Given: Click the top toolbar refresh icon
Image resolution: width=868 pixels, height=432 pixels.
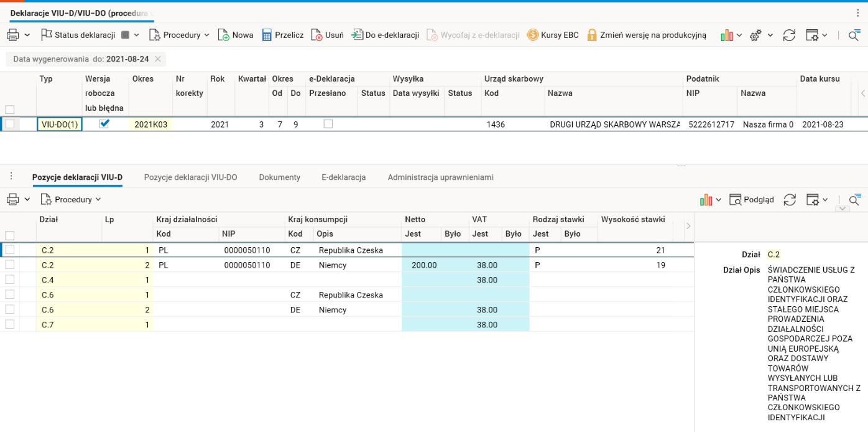Looking at the screenshot, I should (x=789, y=35).
